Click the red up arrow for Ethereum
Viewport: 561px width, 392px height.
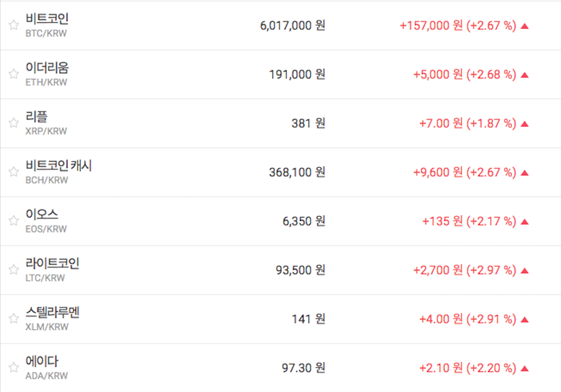pos(525,74)
